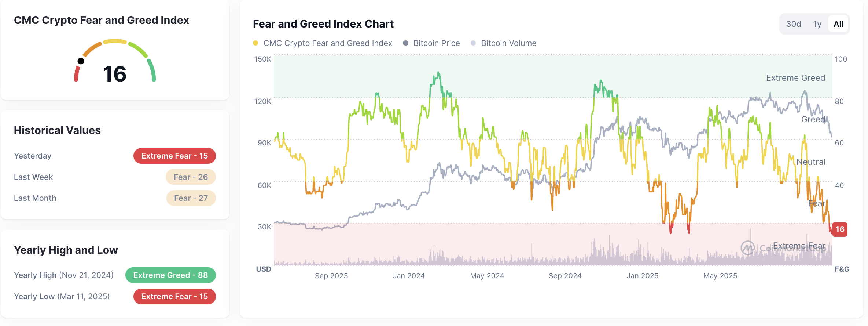Image resolution: width=868 pixels, height=326 pixels.
Task: Click the dark Bitcoin Price legend dot
Action: click(406, 43)
